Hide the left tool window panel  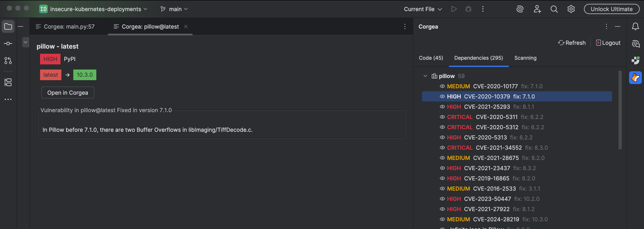tap(21, 26)
